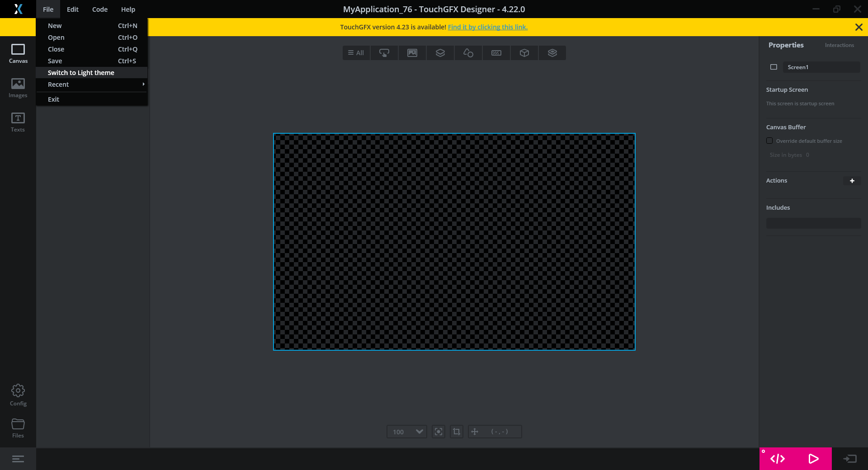The width and height of the screenshot is (868, 470).
Task: Click the Generate Code icon
Action: point(777,459)
